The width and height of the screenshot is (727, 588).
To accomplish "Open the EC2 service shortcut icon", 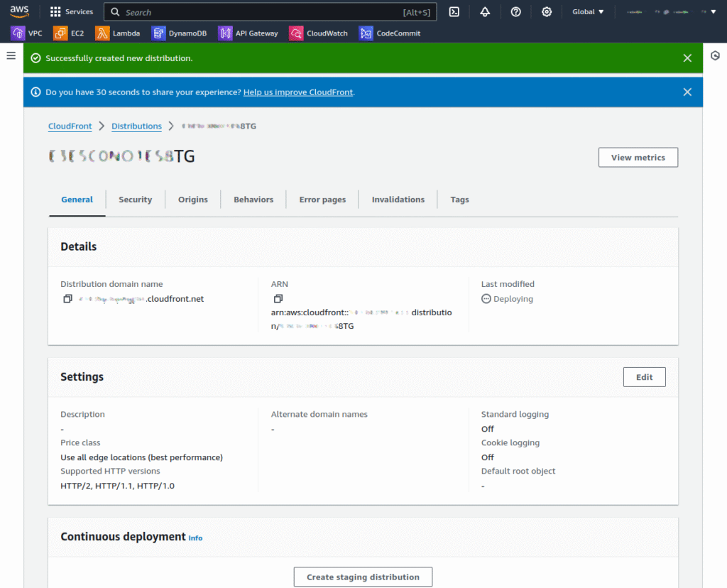I will (x=60, y=33).
